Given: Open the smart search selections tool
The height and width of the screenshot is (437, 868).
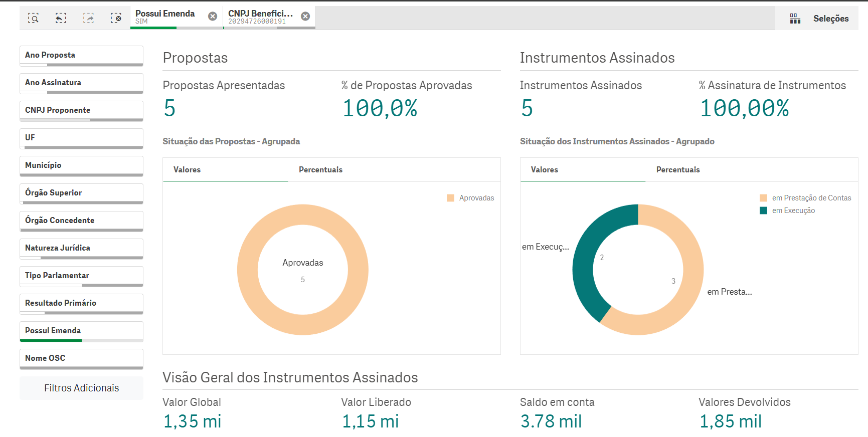Looking at the screenshot, I should click(33, 19).
